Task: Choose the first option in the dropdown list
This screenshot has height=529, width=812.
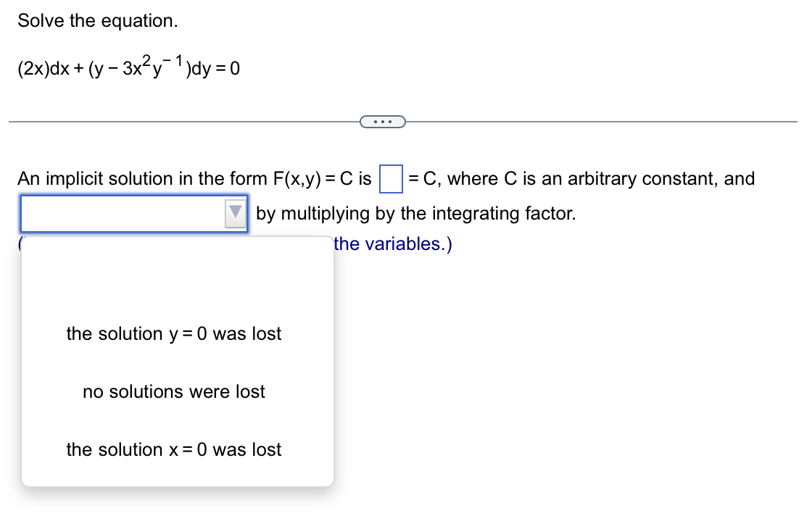Action: pos(173,333)
